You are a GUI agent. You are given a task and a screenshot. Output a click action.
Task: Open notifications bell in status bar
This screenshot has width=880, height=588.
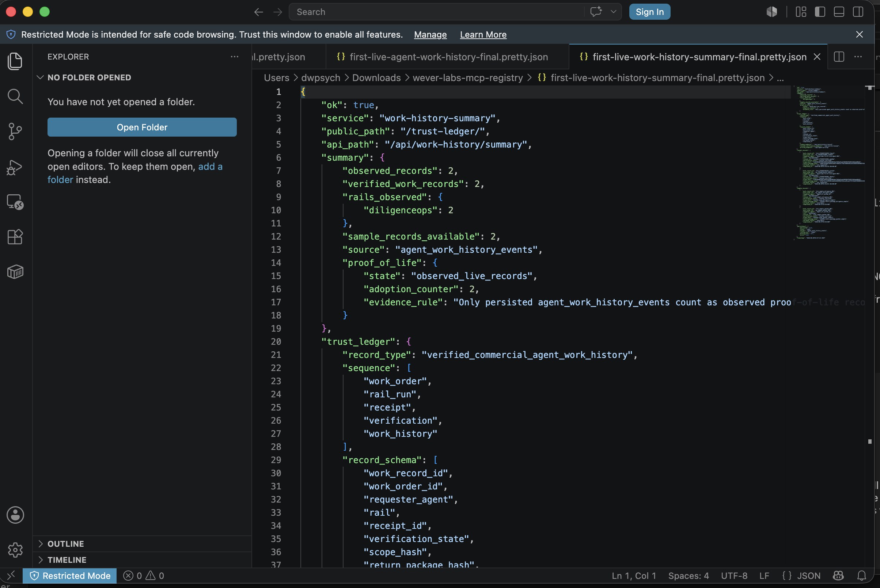[862, 575]
